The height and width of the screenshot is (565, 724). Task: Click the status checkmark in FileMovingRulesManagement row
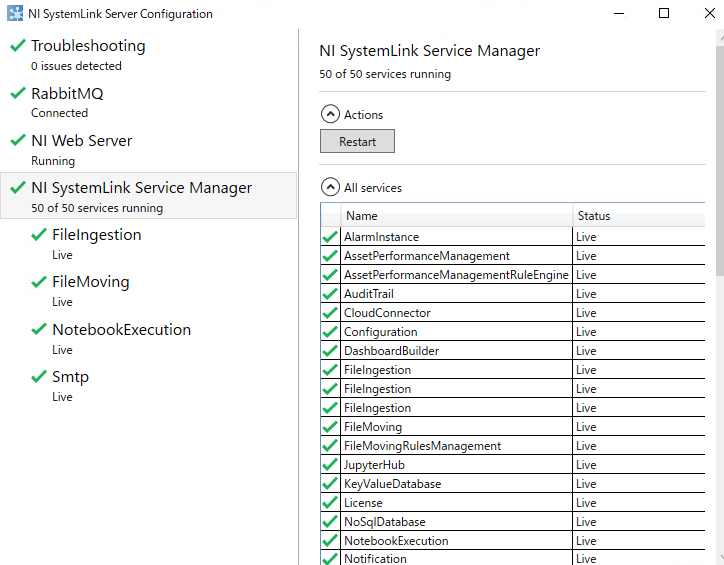tap(330, 445)
